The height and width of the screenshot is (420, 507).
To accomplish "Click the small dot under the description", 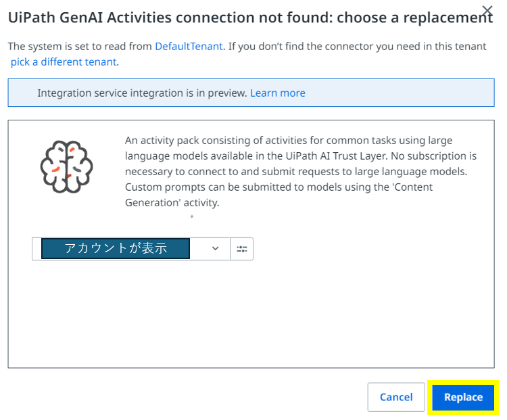I will (192, 217).
